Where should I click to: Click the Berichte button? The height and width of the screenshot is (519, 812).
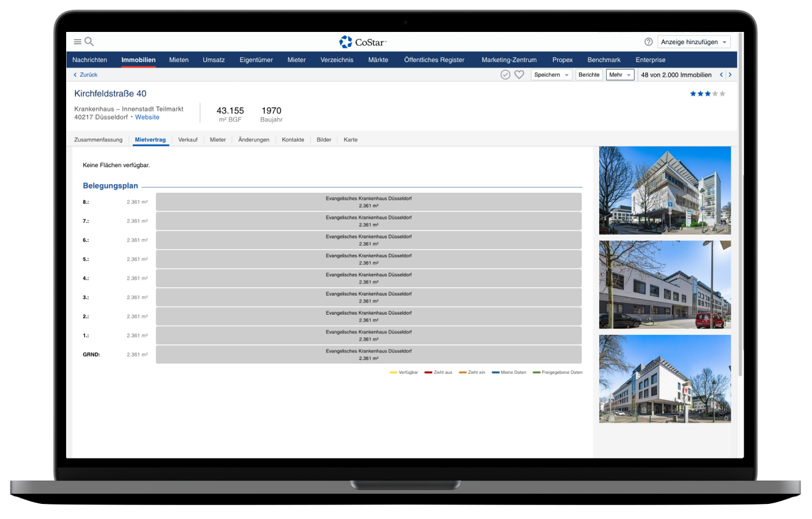pos(589,75)
